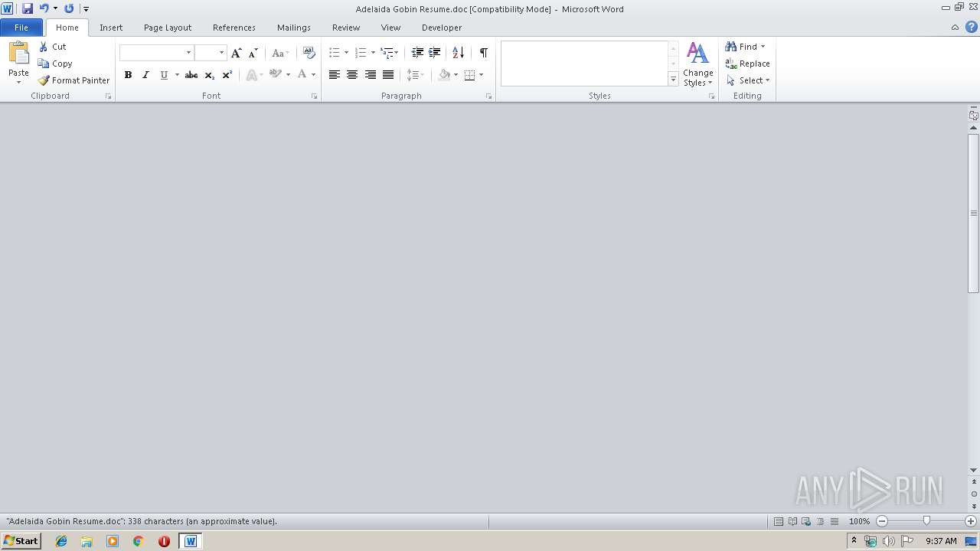
Task: Click the Change Styles icon
Action: click(697, 54)
